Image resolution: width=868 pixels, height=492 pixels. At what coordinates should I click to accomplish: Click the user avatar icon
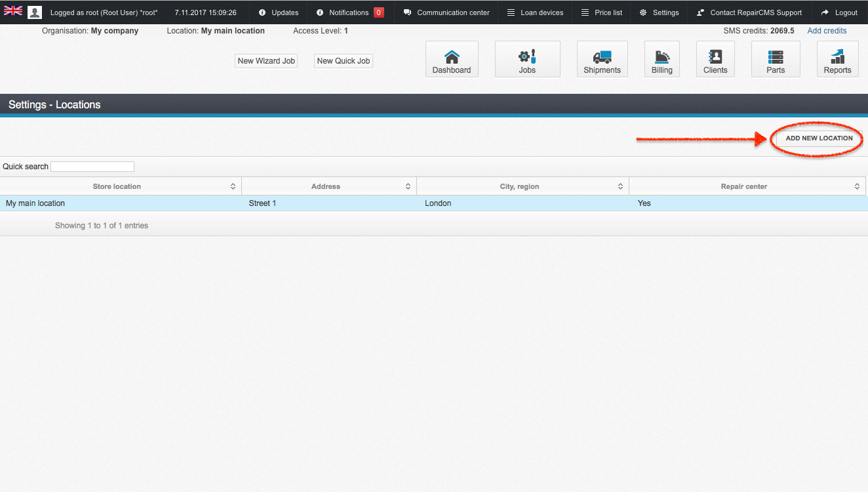tap(35, 12)
